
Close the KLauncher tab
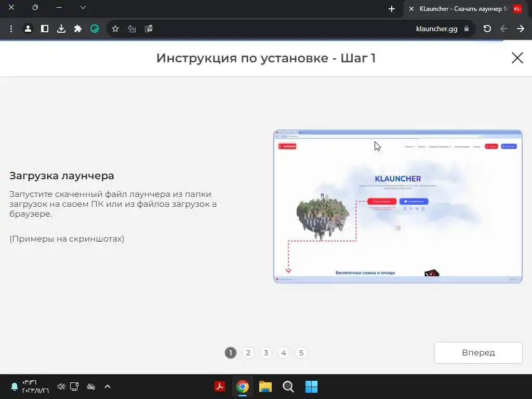[x=411, y=9]
